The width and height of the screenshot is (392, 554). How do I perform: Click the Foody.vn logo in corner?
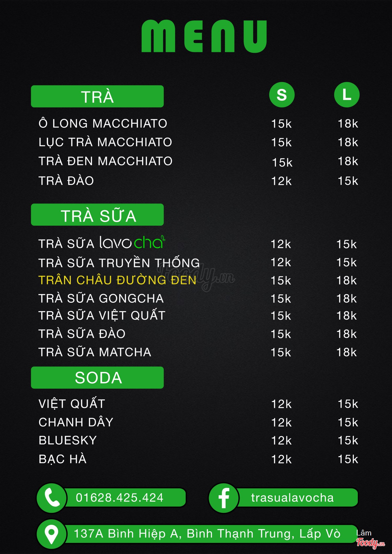371,543
